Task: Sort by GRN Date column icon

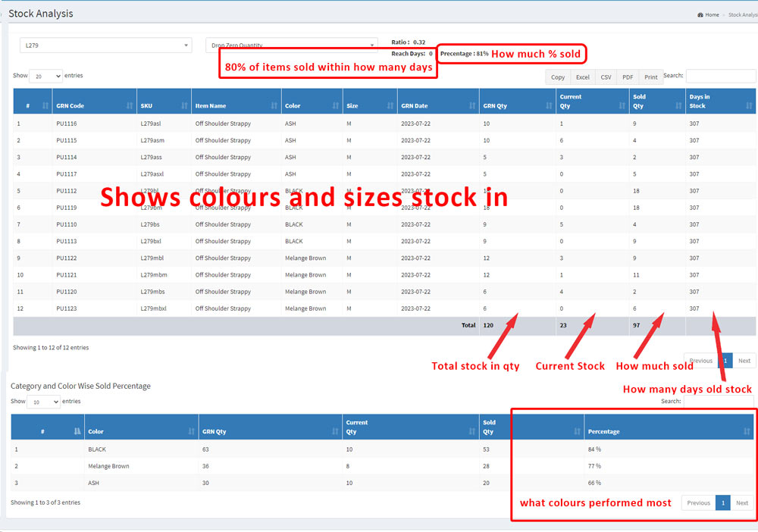Action: click(471, 106)
